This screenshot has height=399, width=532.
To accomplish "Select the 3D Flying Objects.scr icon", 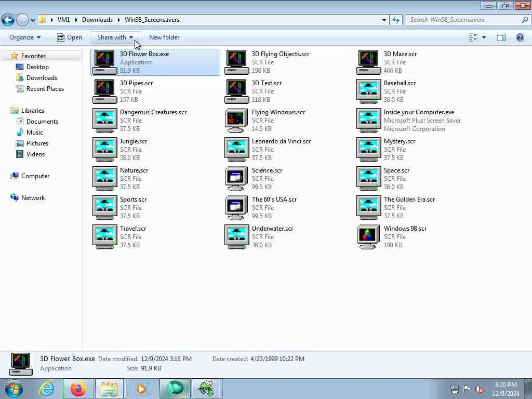I will click(236, 62).
